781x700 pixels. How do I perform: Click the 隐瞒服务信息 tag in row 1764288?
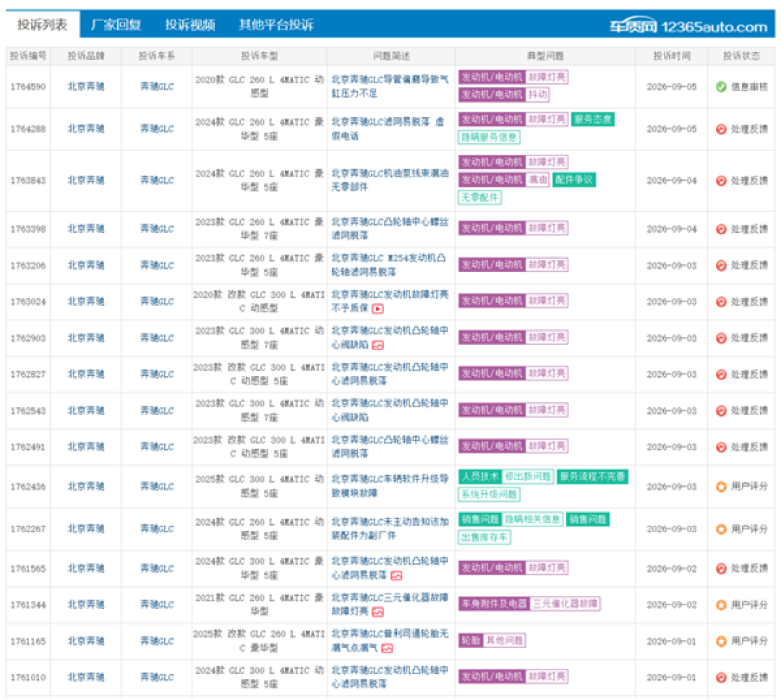point(489,137)
